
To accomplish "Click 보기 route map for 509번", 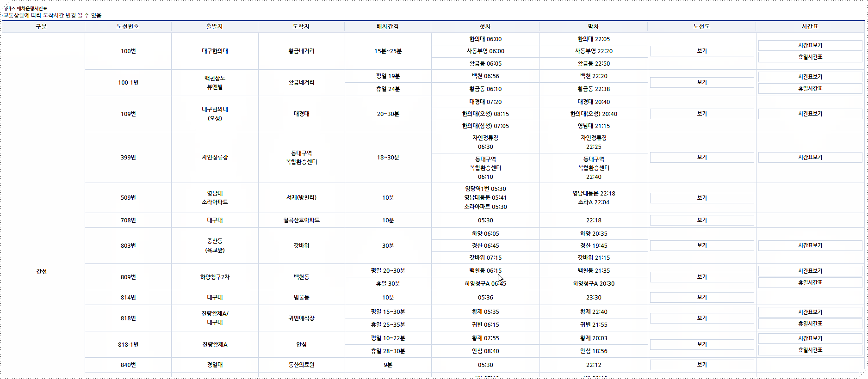I will point(702,198).
